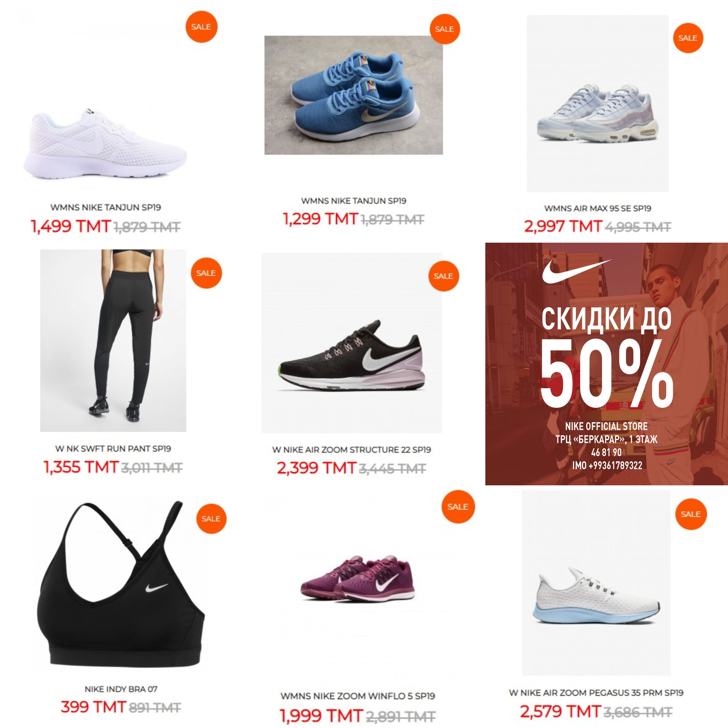Click SALE badge on Air Max 95
Viewport: 728px width, 728px height.
coord(688,38)
